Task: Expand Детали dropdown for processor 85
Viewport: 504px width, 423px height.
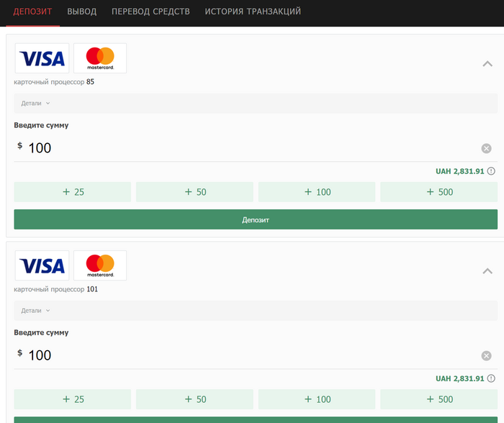Action: click(x=35, y=103)
